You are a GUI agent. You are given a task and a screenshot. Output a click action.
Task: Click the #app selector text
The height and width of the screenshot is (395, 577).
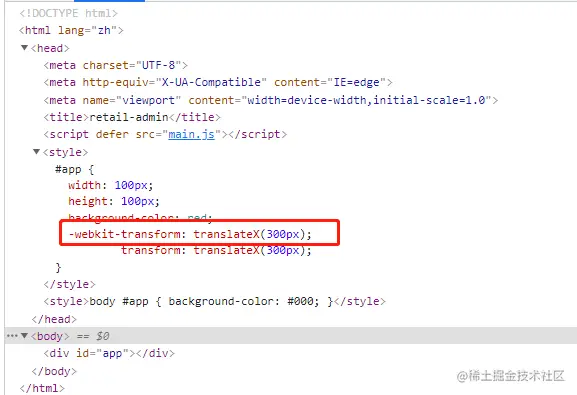click(68, 170)
